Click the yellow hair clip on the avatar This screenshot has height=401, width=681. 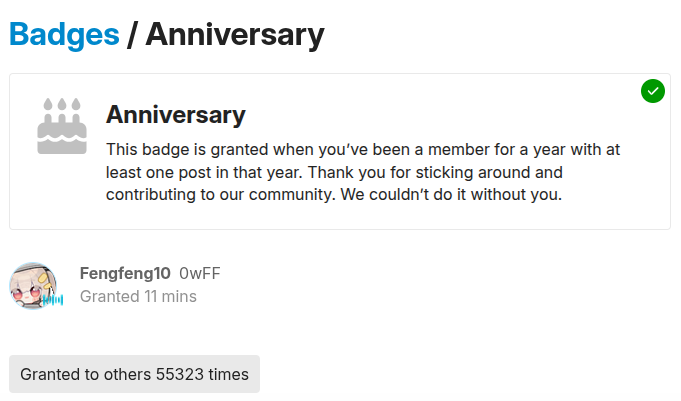pos(43,277)
